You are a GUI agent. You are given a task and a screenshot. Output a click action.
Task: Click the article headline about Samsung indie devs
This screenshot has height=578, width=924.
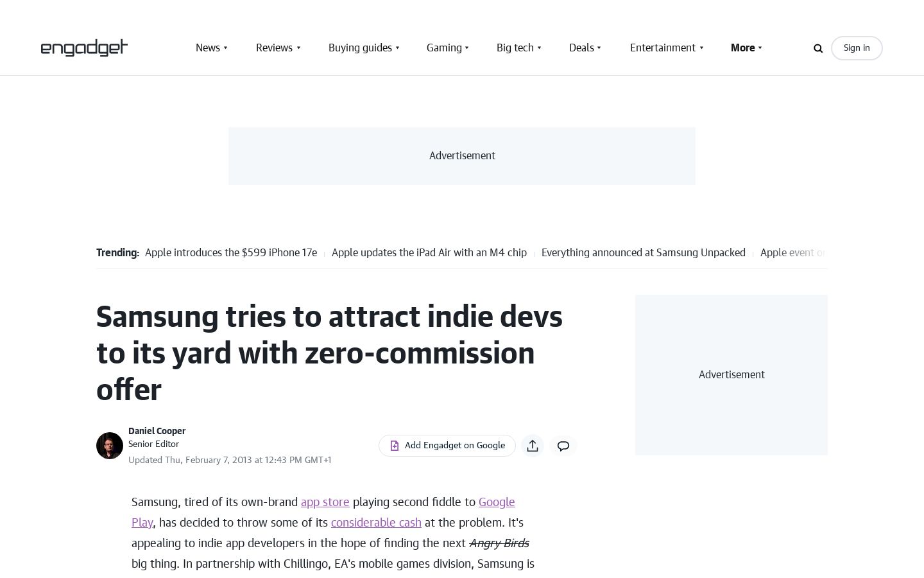click(329, 353)
